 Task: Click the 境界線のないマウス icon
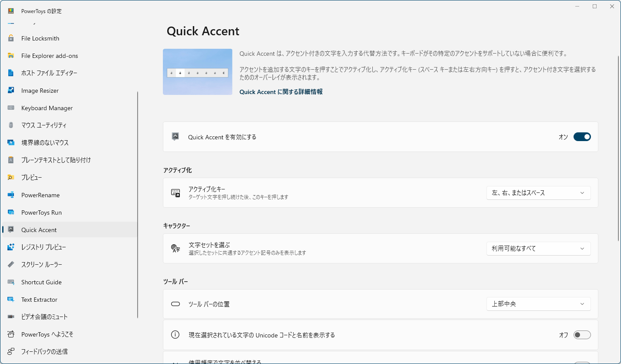[11, 143]
